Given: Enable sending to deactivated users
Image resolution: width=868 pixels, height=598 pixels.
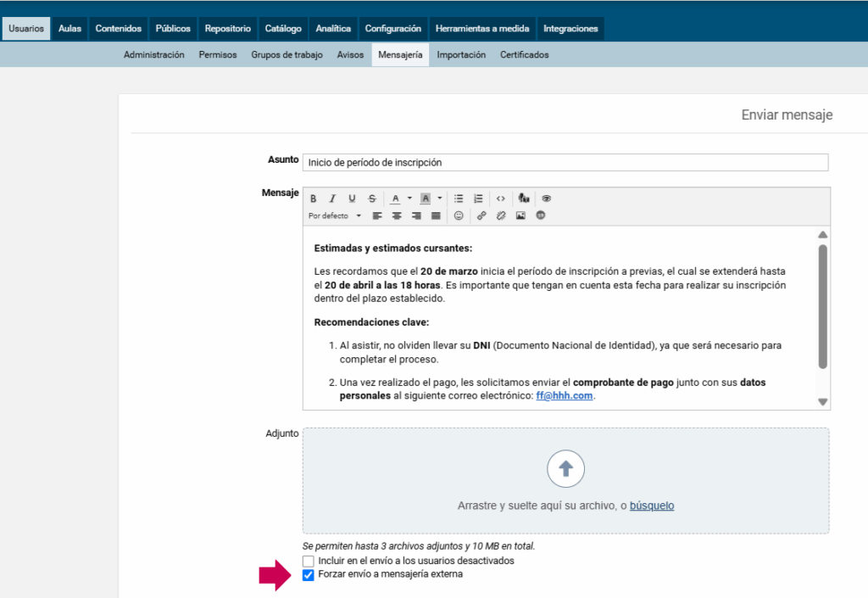Looking at the screenshot, I should coord(309,561).
